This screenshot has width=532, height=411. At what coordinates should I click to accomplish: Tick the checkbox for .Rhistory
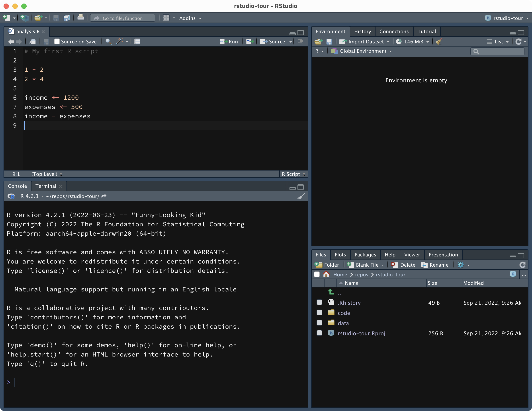point(319,302)
